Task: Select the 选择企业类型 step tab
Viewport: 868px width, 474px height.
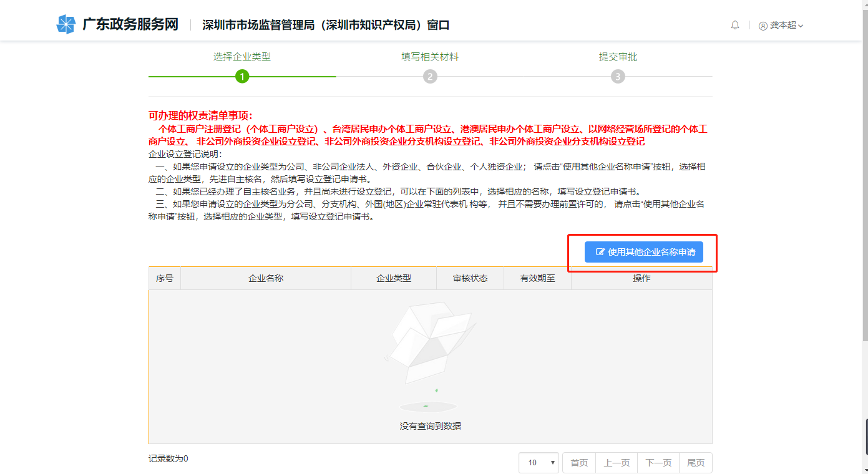Action: click(x=243, y=56)
